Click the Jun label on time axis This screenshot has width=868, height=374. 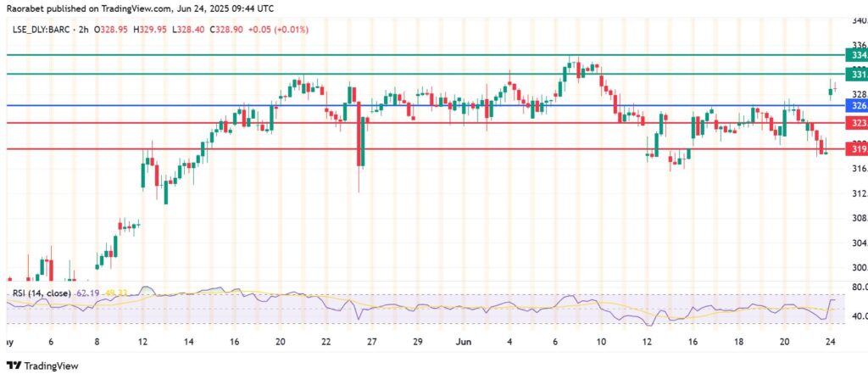coord(463,341)
